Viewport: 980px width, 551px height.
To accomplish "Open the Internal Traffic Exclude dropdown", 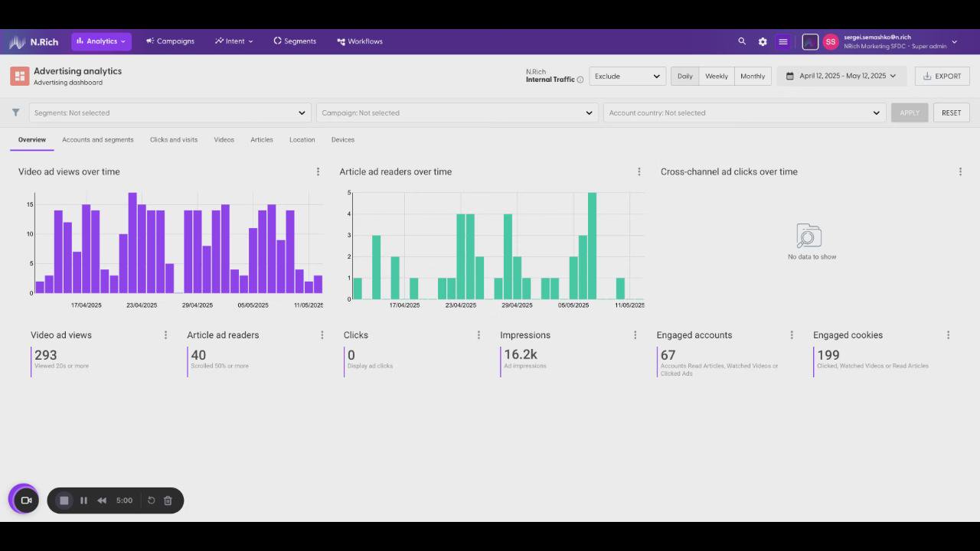I will coord(627,76).
